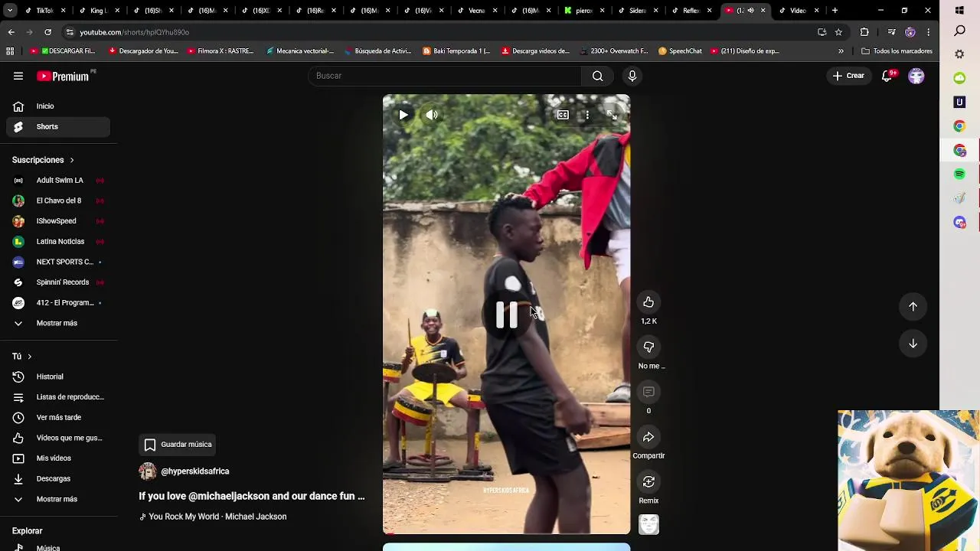This screenshot has width=980, height=551.
Task: Like the short with thumbs up
Action: point(648,302)
